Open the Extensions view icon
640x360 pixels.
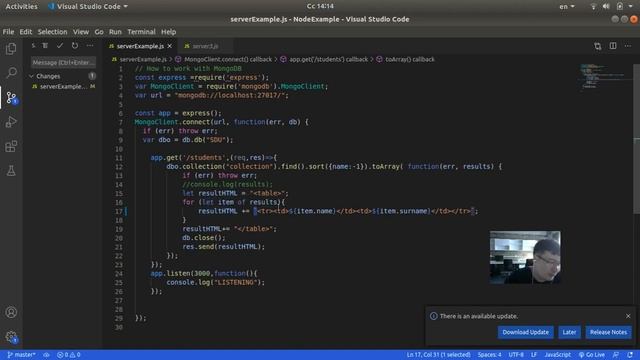coord(11,146)
